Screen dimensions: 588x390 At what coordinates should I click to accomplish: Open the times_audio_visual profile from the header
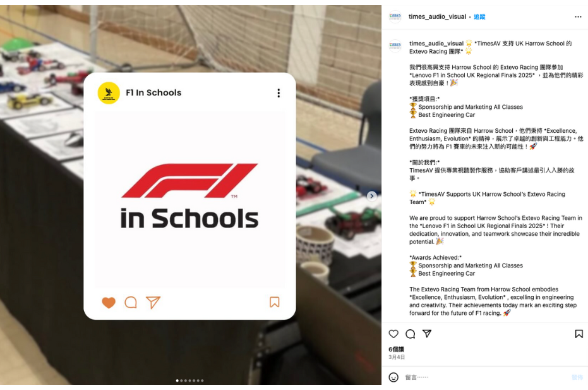coord(437,16)
